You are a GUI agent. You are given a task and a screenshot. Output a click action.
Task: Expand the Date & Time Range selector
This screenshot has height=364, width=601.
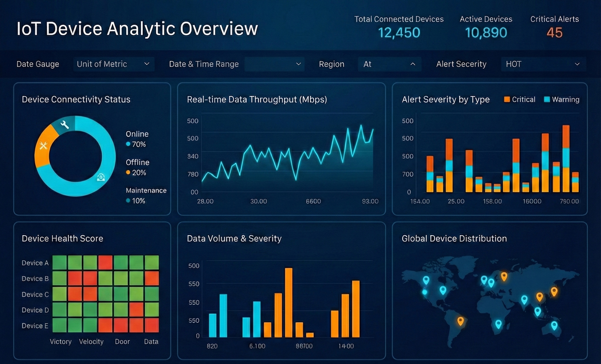click(274, 64)
